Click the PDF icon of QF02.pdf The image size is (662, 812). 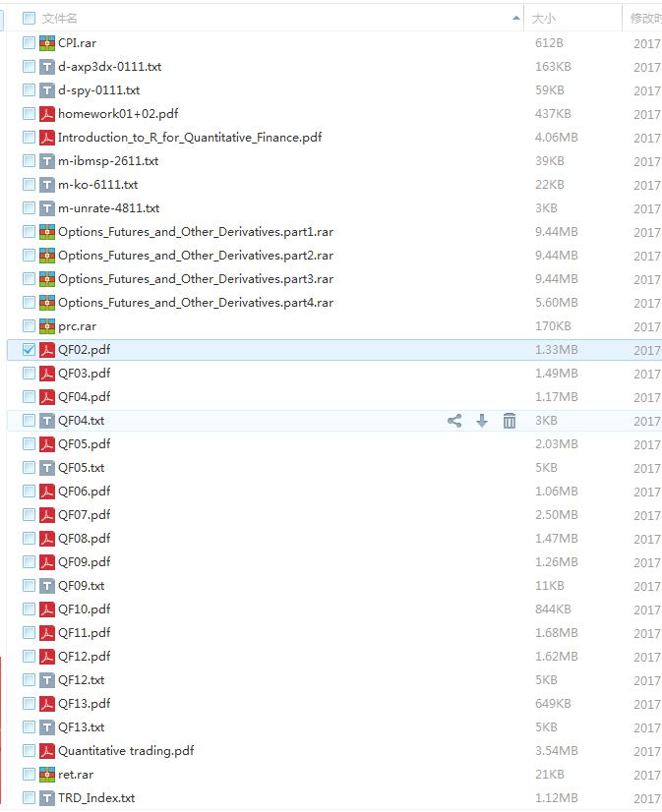coord(47,350)
